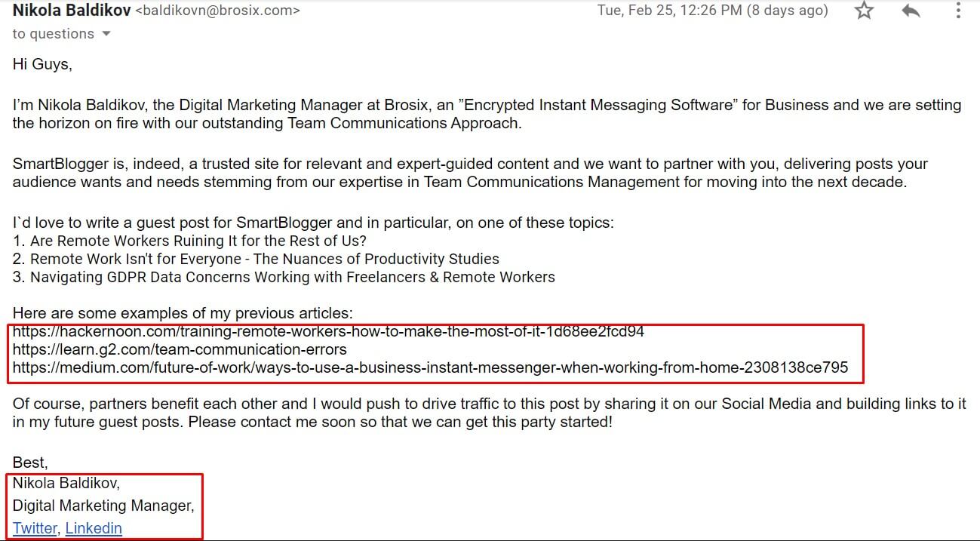Click "Here are some examples" line
Screen dimensions: 980x541
pyautogui.click(x=183, y=312)
